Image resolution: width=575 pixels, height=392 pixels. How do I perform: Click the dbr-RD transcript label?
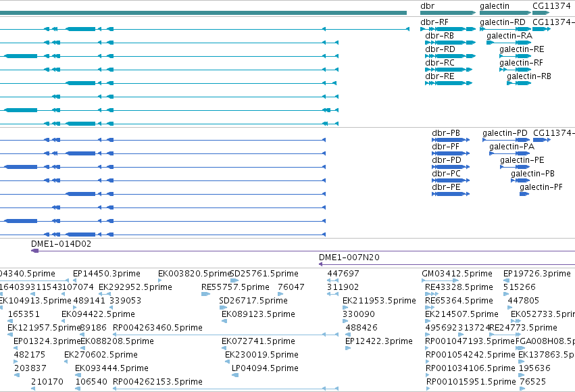coord(440,49)
